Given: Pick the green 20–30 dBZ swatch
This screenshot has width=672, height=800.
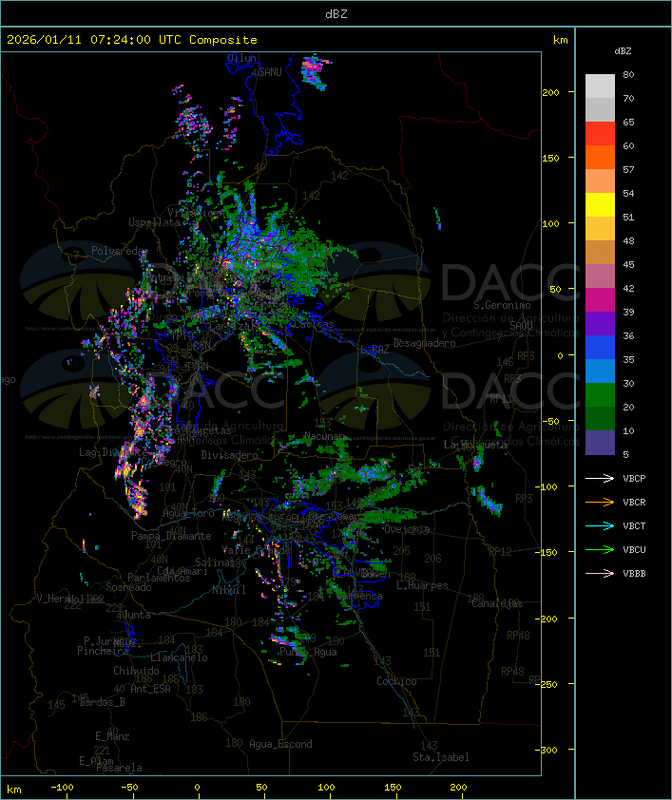Looking at the screenshot, I should pyautogui.click(x=600, y=394).
